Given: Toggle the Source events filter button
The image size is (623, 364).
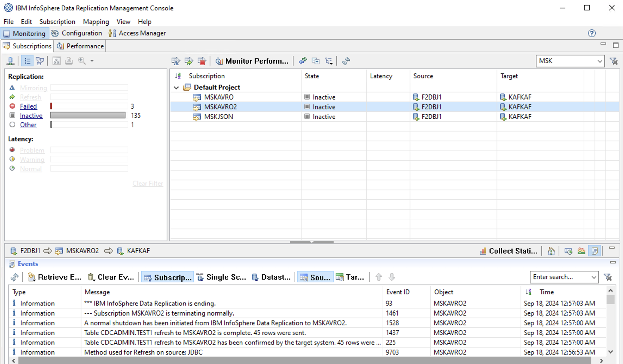Looking at the screenshot, I should pyautogui.click(x=315, y=277).
